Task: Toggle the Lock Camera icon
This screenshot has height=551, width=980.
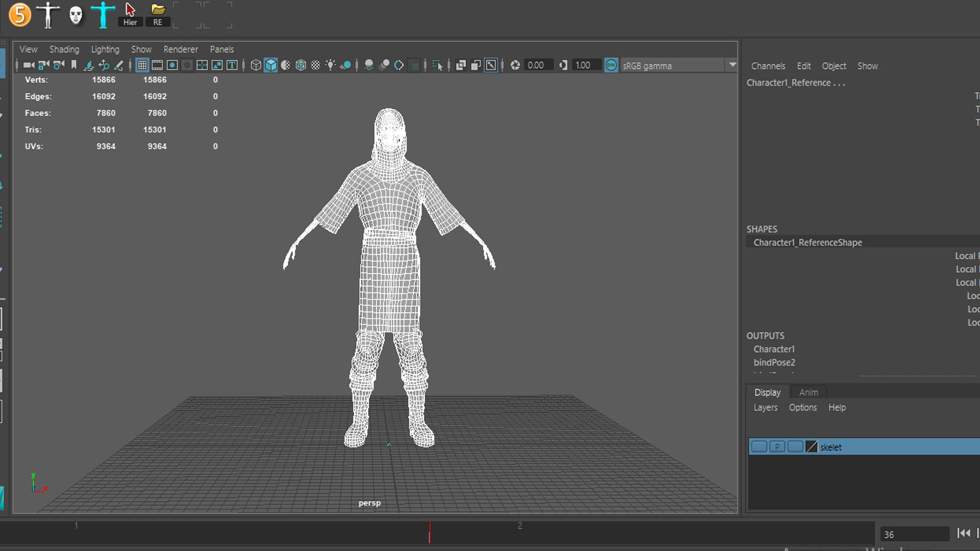Action: (44, 65)
